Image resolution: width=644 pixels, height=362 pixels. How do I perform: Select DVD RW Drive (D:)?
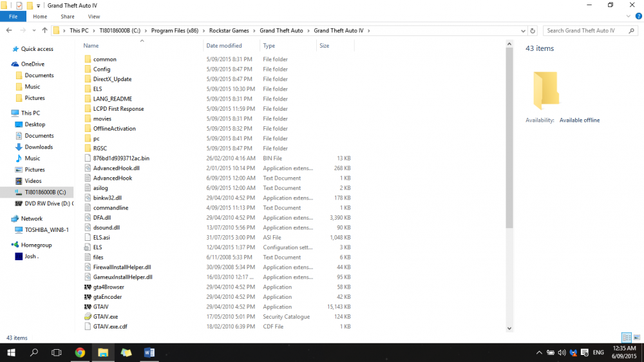pyautogui.click(x=48, y=204)
